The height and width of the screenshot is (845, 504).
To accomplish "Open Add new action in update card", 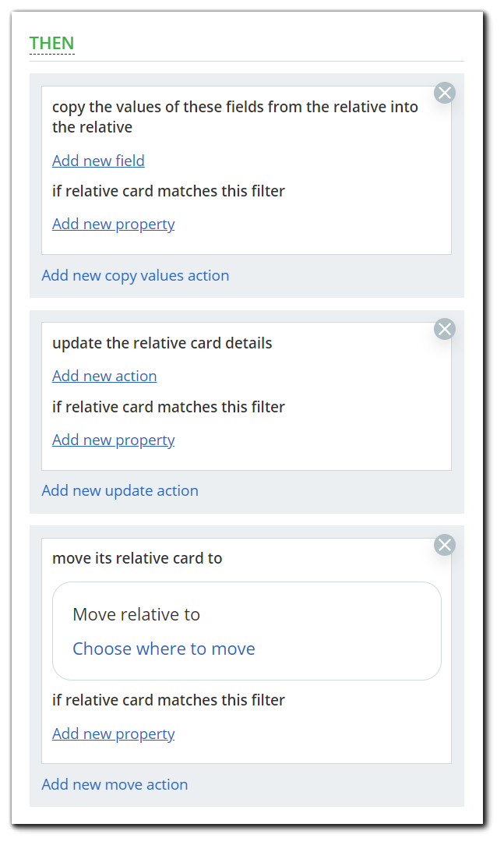I will point(104,376).
